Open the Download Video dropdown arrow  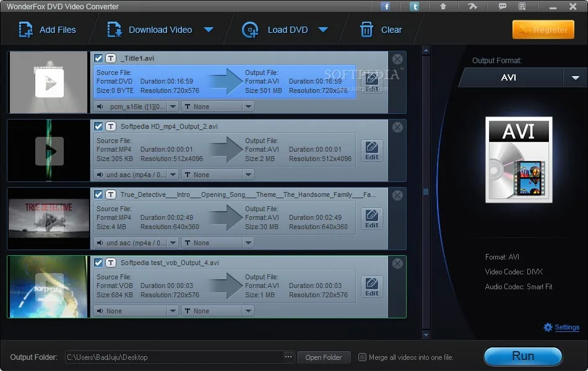coord(209,30)
